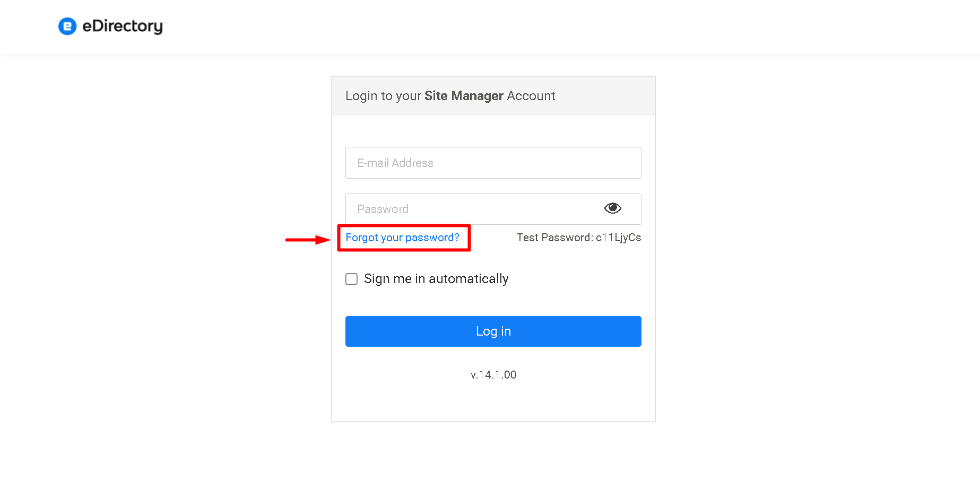Click the blue eDirectory "e" logo icon
Image resolution: width=980 pixels, height=492 pixels.
point(67,26)
